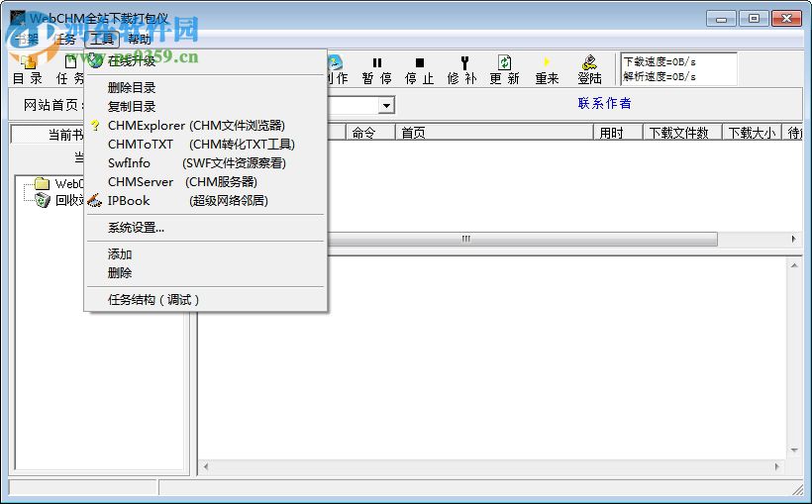Click the 用时 column header

pyautogui.click(x=618, y=133)
